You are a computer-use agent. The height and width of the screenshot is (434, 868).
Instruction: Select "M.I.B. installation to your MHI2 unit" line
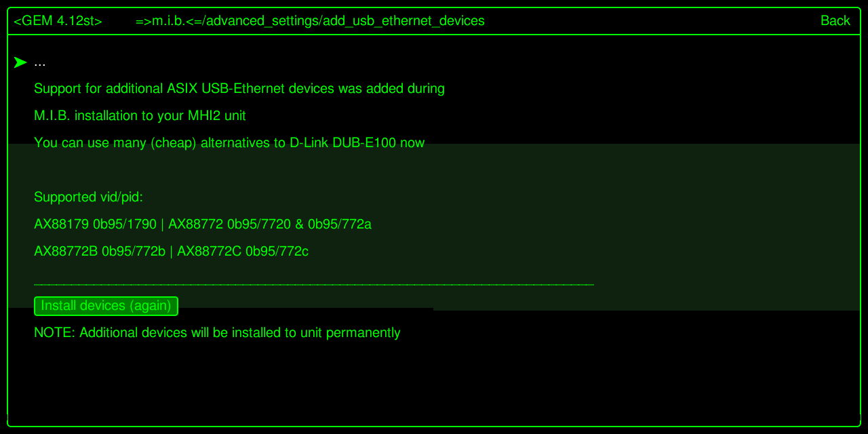pyautogui.click(x=140, y=116)
